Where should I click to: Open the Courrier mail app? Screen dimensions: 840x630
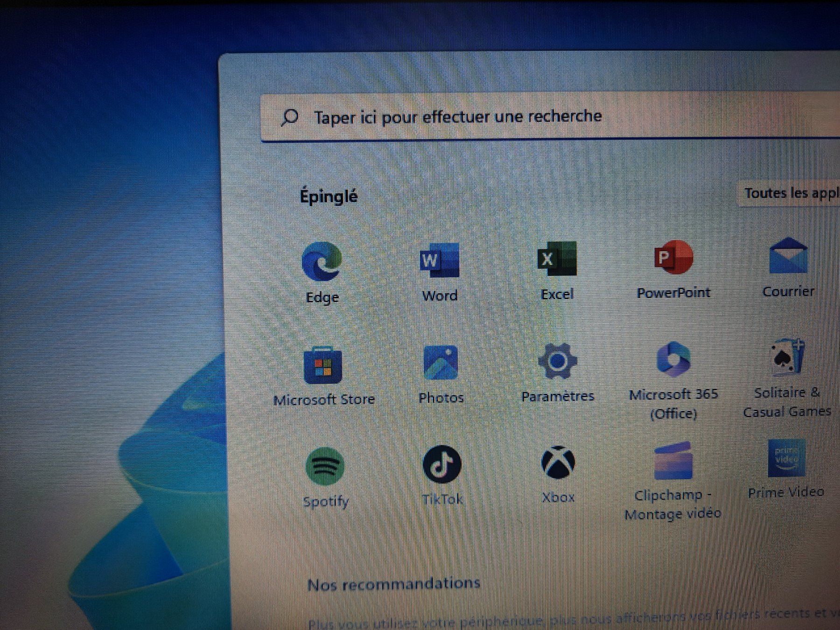point(788,255)
